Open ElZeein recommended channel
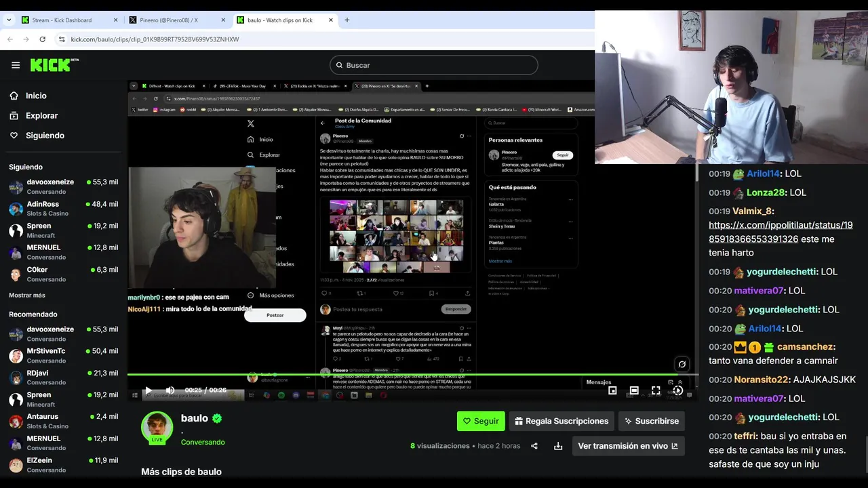This screenshot has width=868, height=488. pyautogui.click(x=63, y=465)
